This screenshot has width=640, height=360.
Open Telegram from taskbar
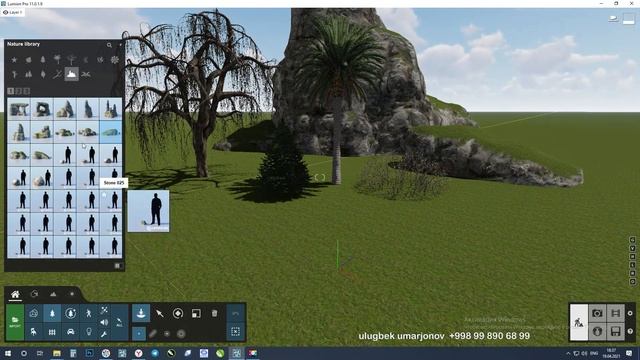coord(155,353)
